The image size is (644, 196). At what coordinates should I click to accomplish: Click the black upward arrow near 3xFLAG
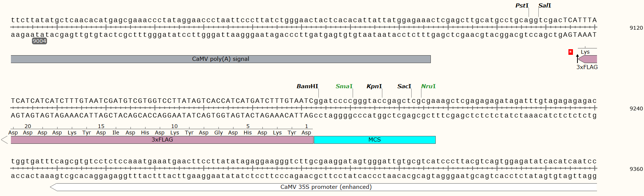click(x=577, y=58)
